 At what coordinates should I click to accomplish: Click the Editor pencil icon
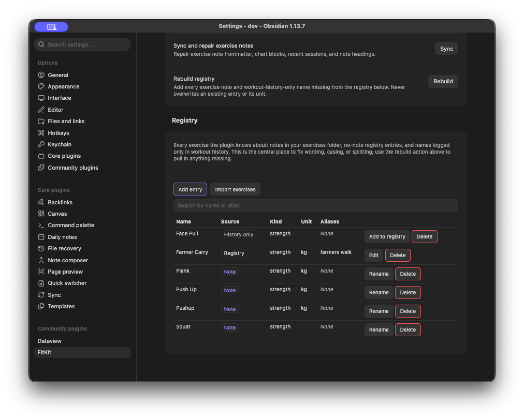41,110
